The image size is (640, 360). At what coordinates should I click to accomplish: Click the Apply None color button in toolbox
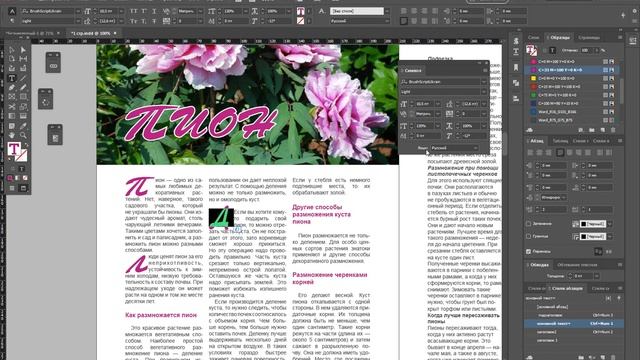[25, 178]
